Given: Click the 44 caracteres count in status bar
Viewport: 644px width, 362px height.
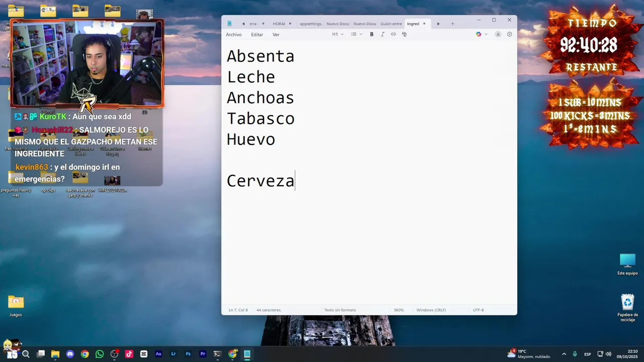Looking at the screenshot, I should click(269, 310).
